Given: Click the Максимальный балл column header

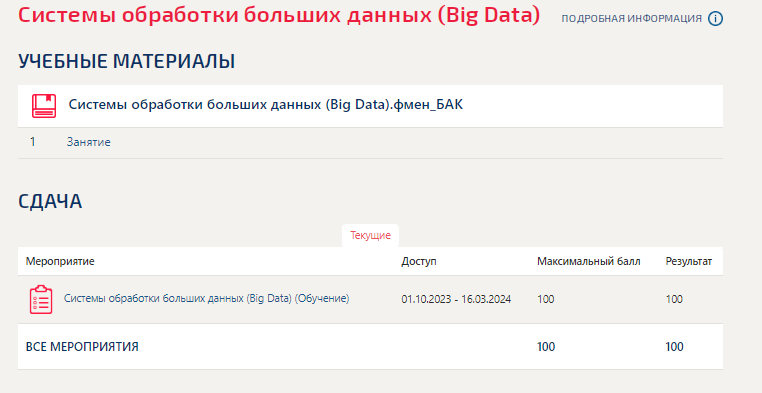Looking at the screenshot, I should 589,261.
